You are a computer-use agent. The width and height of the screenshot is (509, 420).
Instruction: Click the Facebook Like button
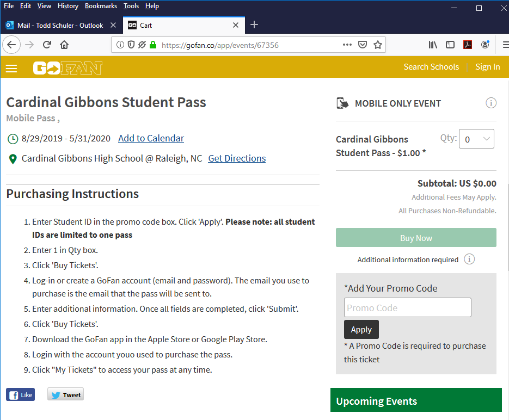21,395
